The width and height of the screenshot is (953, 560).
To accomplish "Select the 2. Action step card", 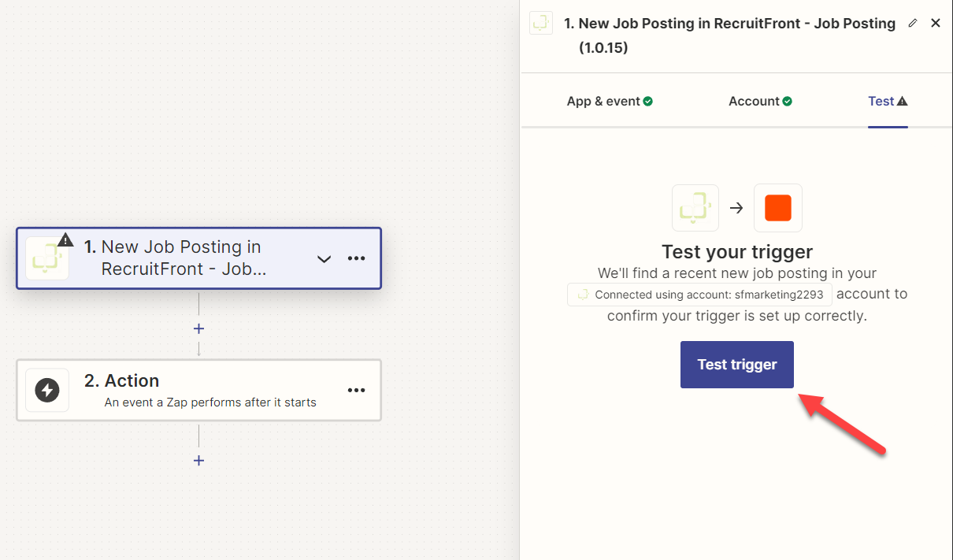I will tap(198, 390).
